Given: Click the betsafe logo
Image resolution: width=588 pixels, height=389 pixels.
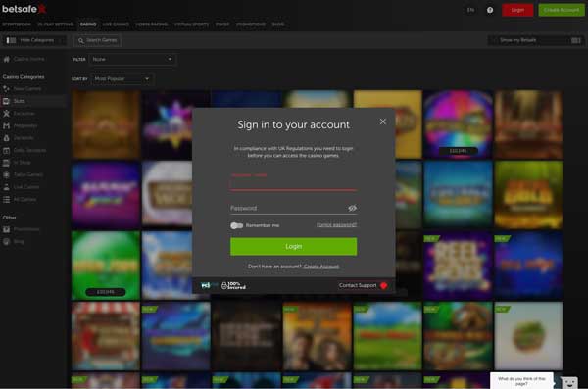Looking at the screenshot, I should coord(24,9).
